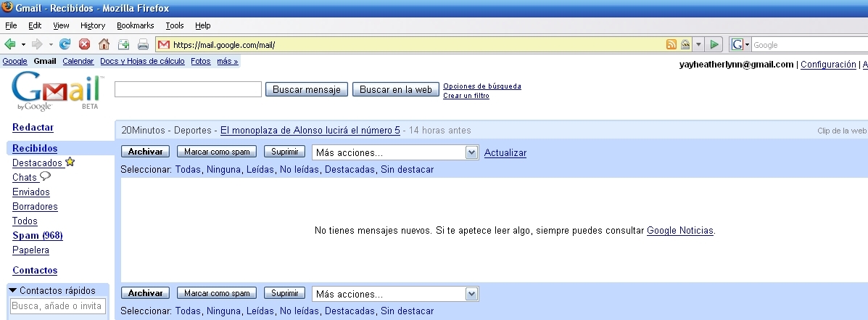Open the Help menu
This screenshot has width=868, height=320.
202,25
